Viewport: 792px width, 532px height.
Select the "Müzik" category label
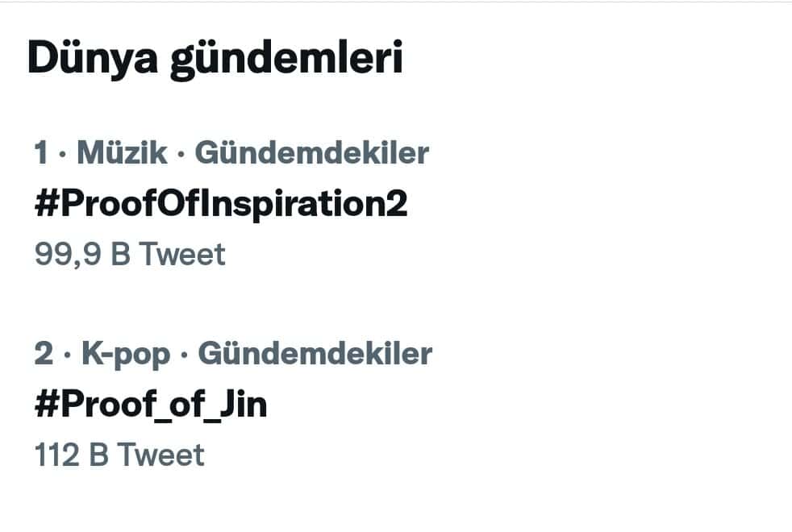point(122,152)
